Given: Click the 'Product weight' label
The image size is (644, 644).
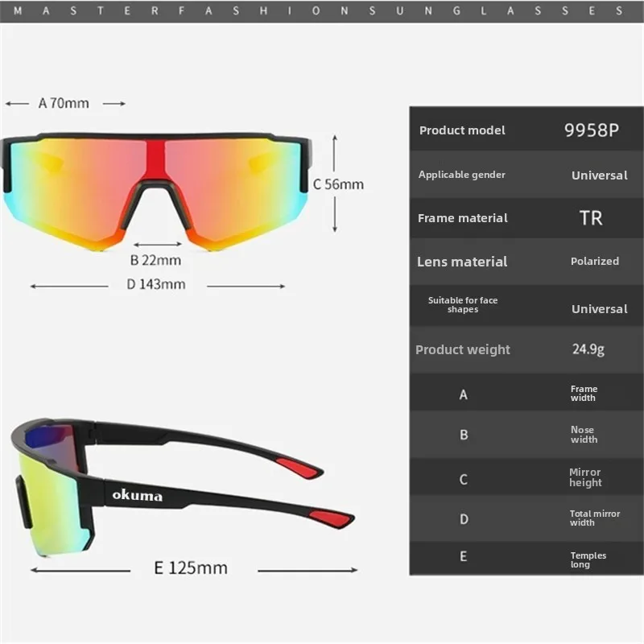Looking at the screenshot, I should click(x=462, y=349).
